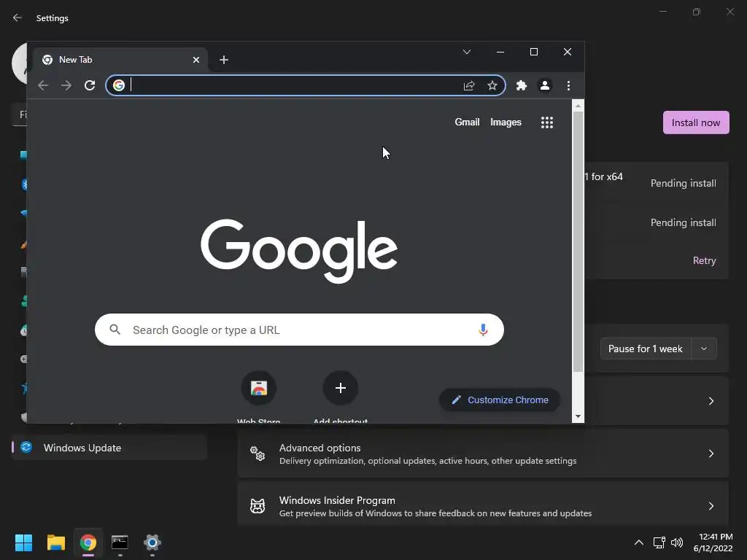Click the Search Google or type a URL box
Screen dimensions: 747x560
coord(299,330)
